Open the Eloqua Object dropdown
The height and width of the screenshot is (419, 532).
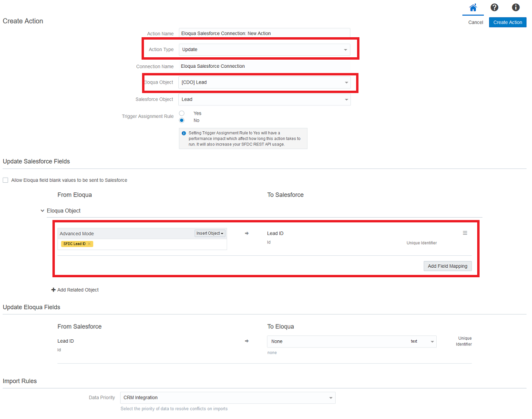click(264, 83)
